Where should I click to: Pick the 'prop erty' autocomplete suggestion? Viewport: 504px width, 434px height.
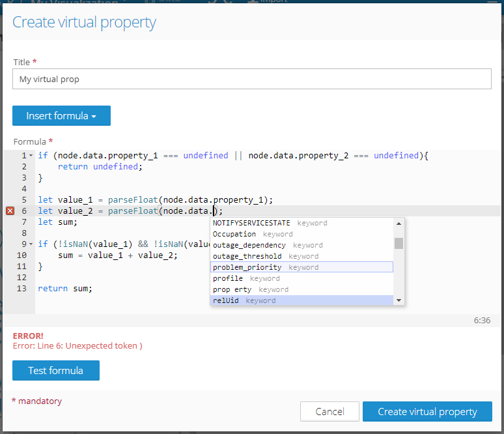(232, 289)
